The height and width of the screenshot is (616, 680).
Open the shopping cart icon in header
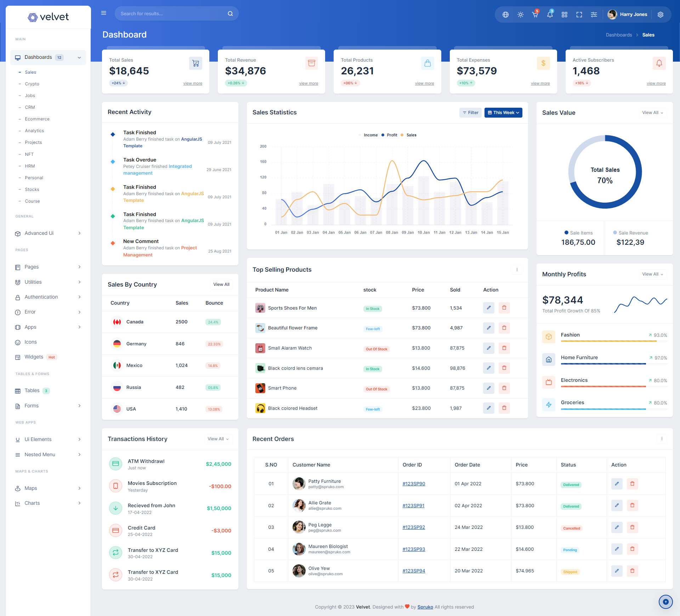coord(535,15)
